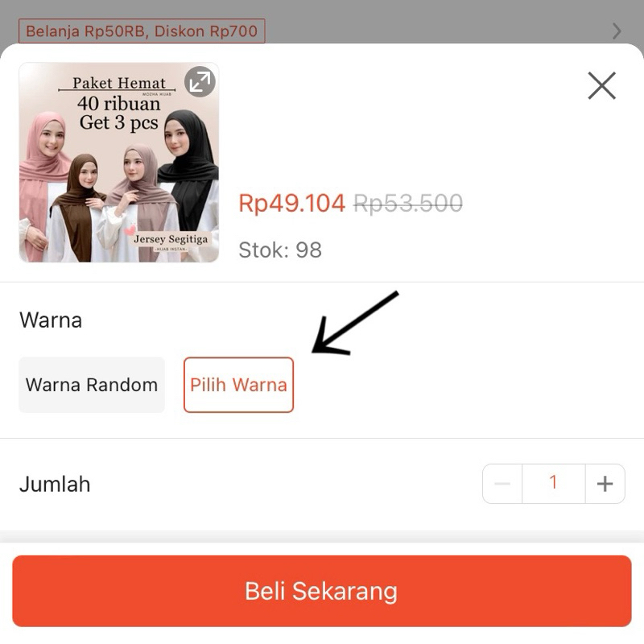This screenshot has width=644, height=644.
Task: Select the Warna Random option
Action: tap(92, 385)
